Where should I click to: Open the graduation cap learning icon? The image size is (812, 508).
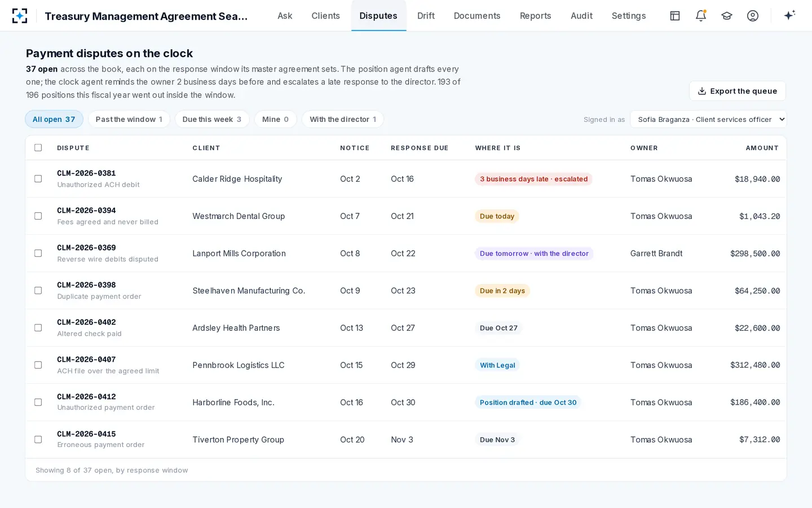point(727,16)
